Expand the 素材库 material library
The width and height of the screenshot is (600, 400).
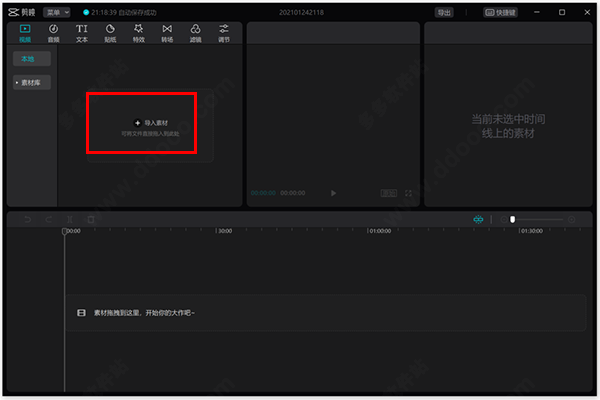[32, 82]
